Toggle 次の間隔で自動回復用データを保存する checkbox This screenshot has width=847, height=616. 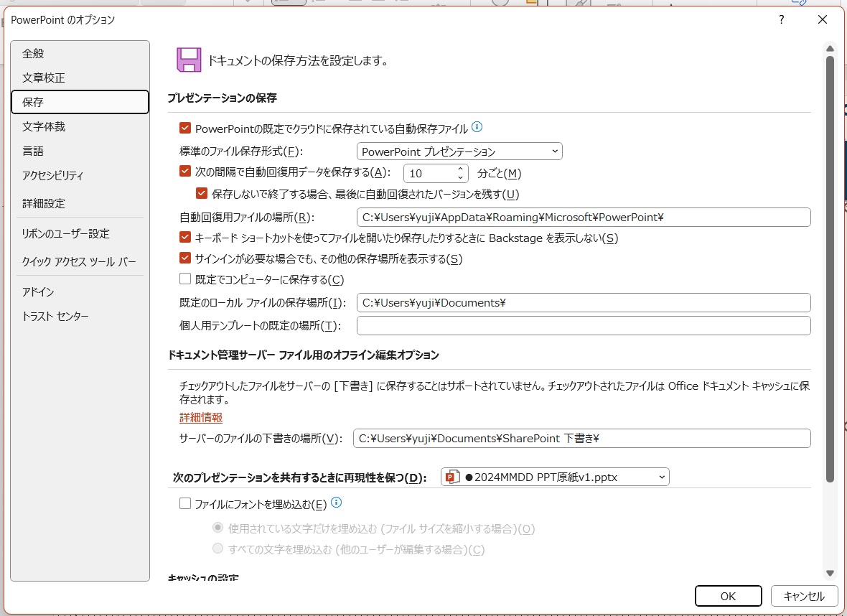click(x=185, y=172)
